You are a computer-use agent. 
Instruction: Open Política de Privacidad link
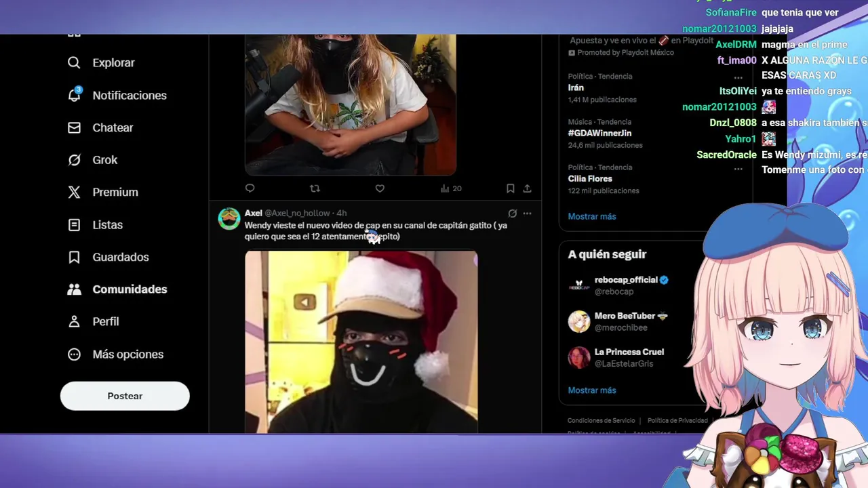677,421
